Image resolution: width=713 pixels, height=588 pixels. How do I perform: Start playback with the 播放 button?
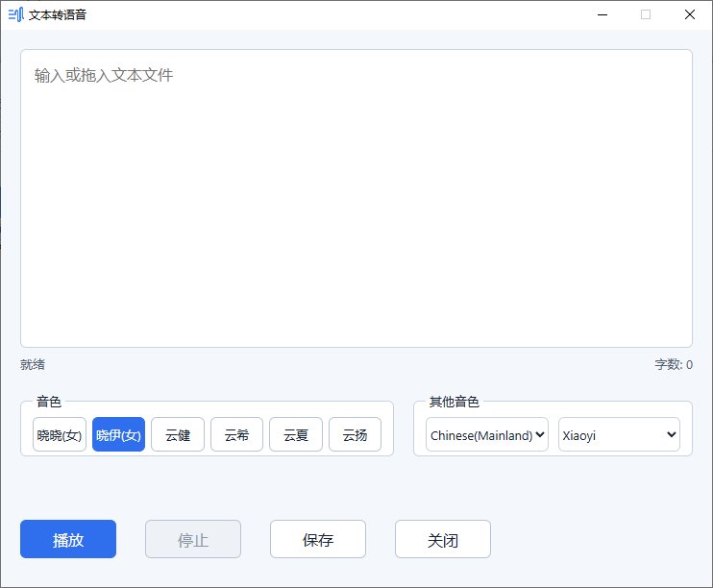[x=68, y=539]
